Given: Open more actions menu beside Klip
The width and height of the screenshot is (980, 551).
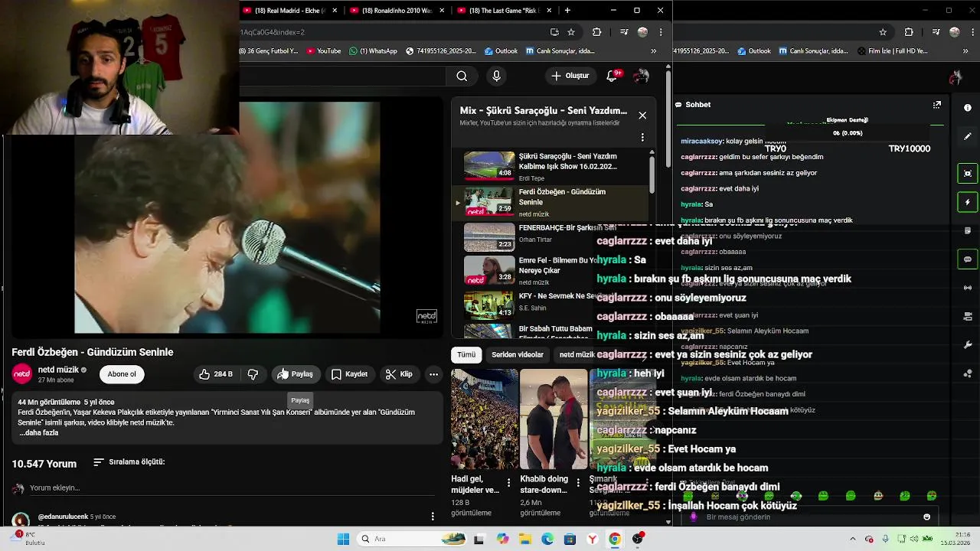Looking at the screenshot, I should (x=433, y=374).
